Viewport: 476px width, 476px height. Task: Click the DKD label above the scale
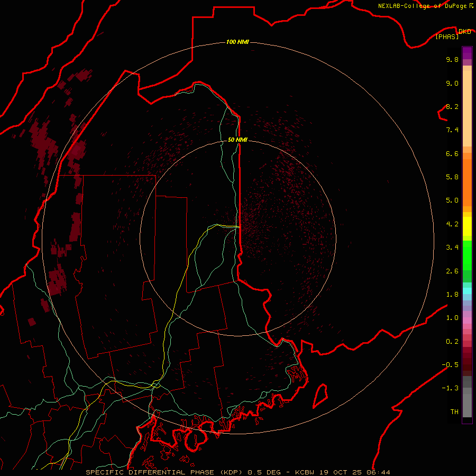tap(465, 32)
